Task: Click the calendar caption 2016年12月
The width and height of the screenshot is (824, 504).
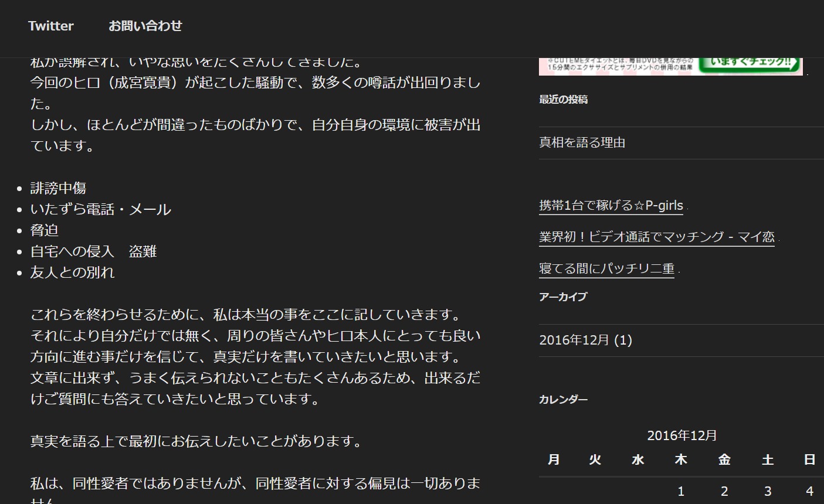Action: (x=681, y=435)
